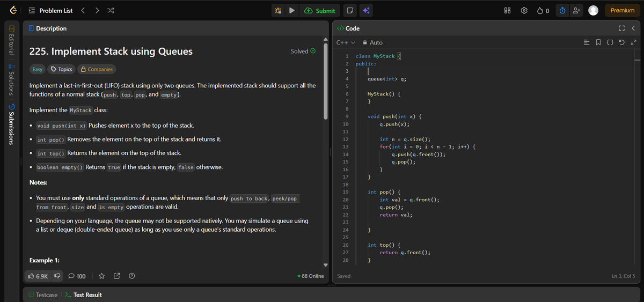The width and height of the screenshot is (644, 302).
Task: Dislike the problem with thumbs-down icon
Action: point(57,276)
